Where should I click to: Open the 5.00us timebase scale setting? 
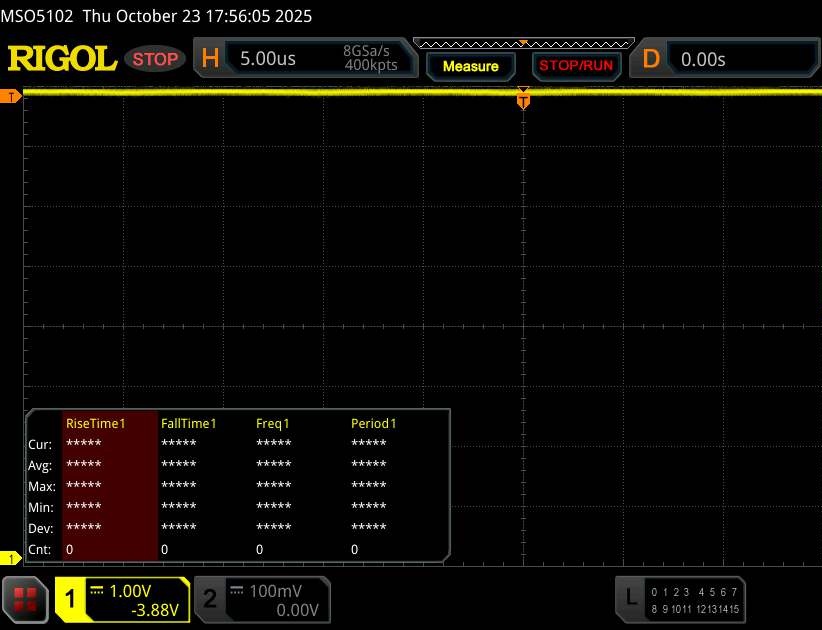pos(268,59)
